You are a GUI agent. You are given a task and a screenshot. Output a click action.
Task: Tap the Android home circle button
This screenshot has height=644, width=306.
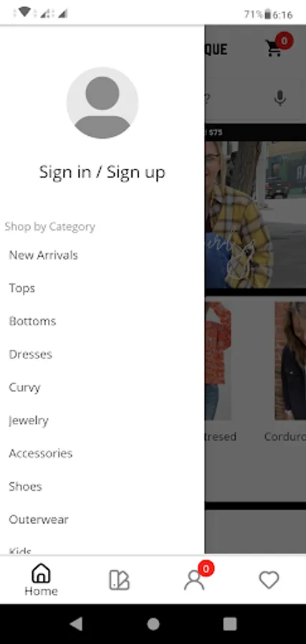[x=153, y=624]
